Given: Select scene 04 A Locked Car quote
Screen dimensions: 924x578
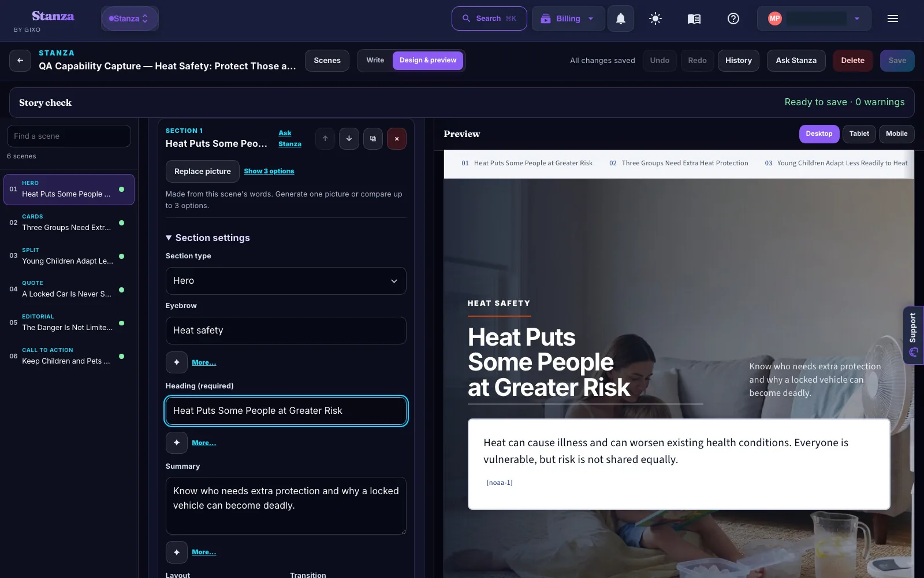Looking at the screenshot, I should pyautogui.click(x=69, y=289).
